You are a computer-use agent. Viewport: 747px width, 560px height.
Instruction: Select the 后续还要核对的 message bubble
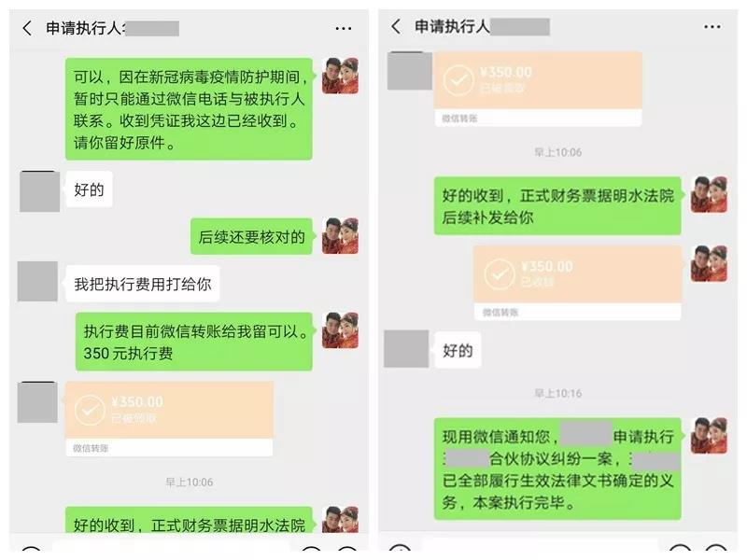(251, 237)
